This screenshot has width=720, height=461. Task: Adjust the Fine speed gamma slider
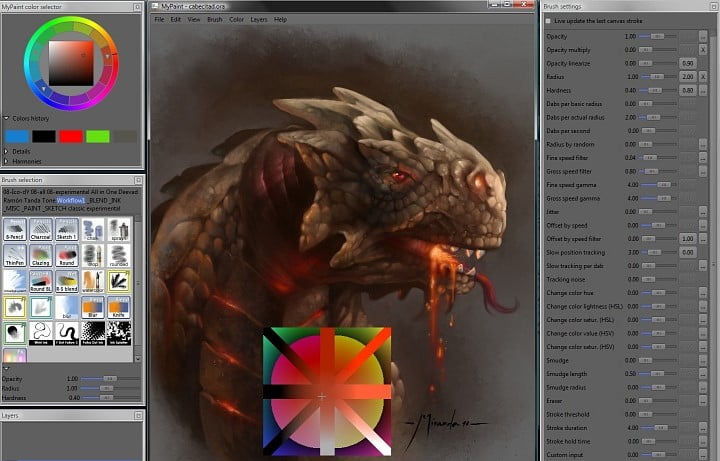[x=658, y=185]
